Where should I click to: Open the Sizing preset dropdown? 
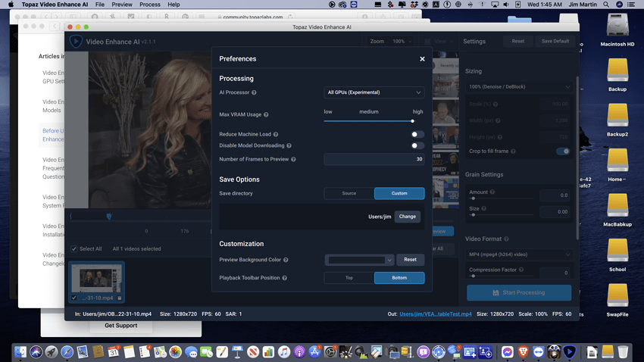(519, 87)
